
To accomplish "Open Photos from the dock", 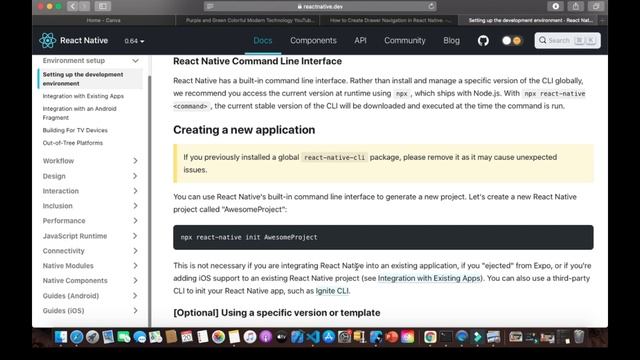I will pos(218,337).
